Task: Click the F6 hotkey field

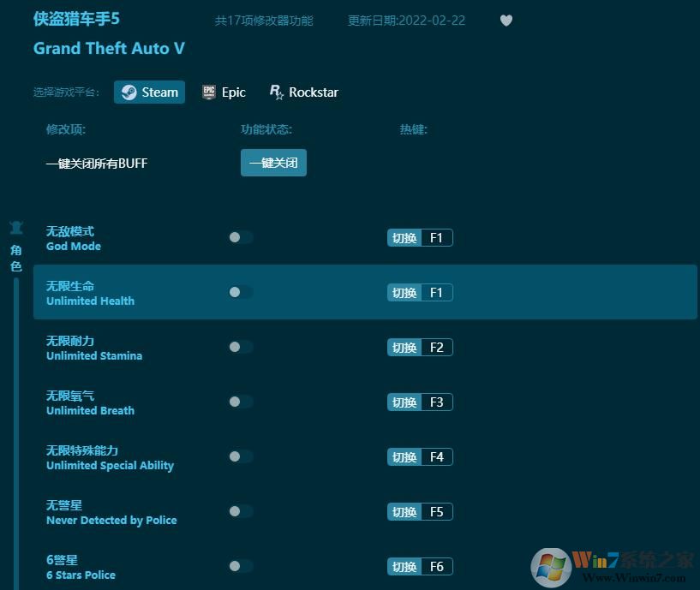Action: tap(437, 567)
